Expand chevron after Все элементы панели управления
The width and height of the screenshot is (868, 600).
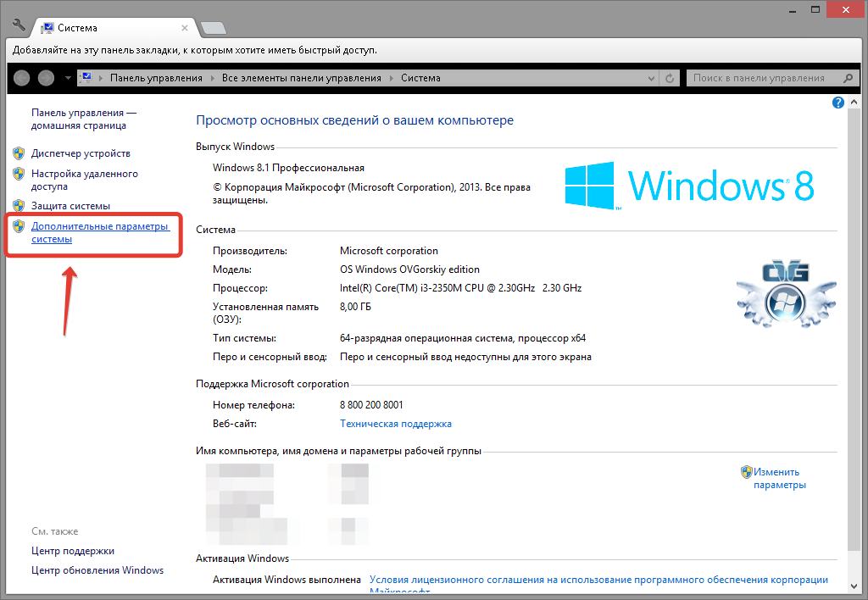point(392,78)
